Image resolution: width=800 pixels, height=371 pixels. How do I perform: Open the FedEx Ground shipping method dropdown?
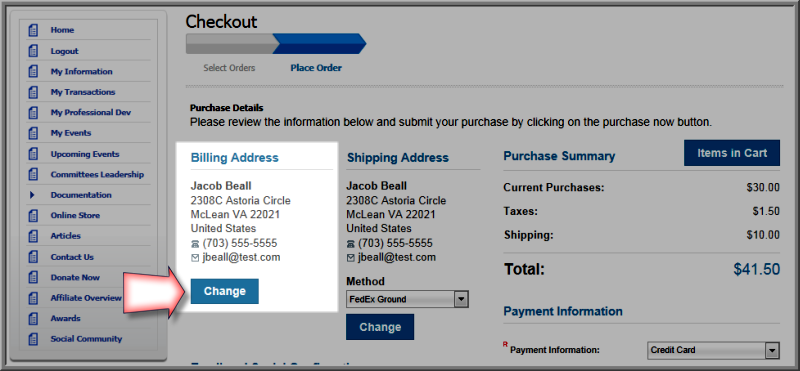point(407,300)
